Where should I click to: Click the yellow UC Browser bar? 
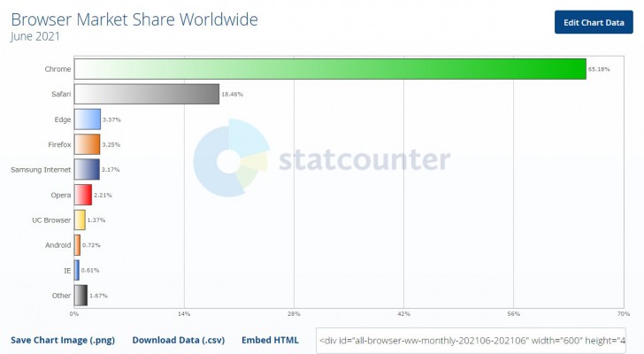(80, 219)
